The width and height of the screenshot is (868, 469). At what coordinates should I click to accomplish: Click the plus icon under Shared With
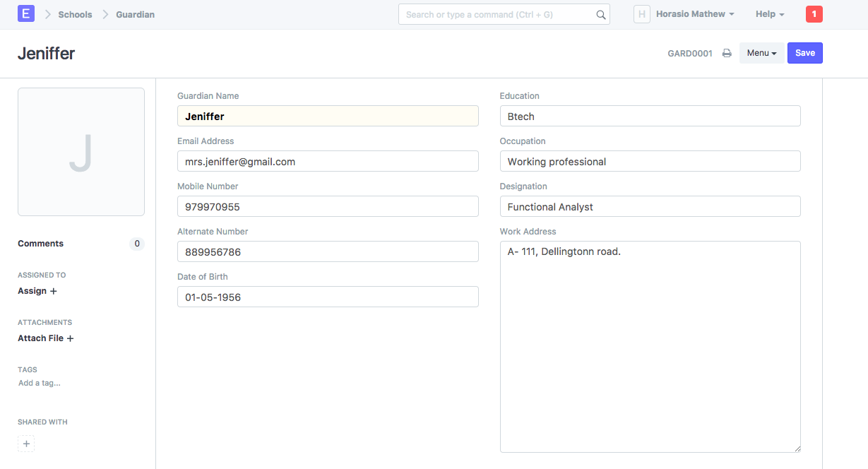[x=26, y=444]
